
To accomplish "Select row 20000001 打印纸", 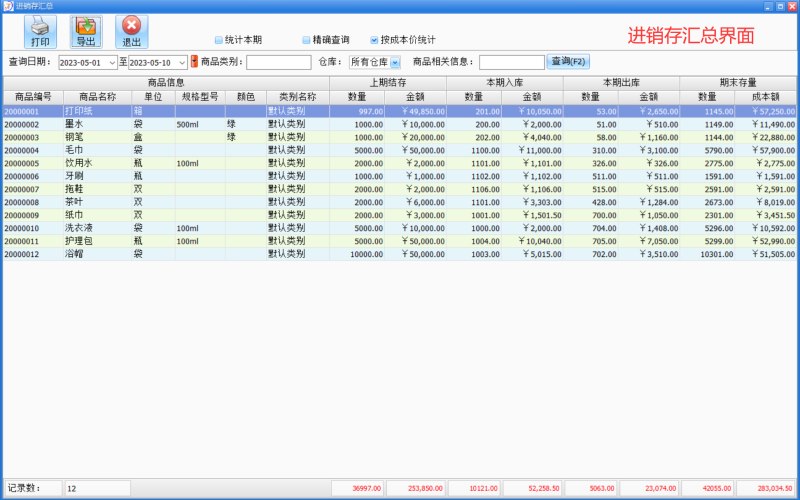I will click(399, 111).
